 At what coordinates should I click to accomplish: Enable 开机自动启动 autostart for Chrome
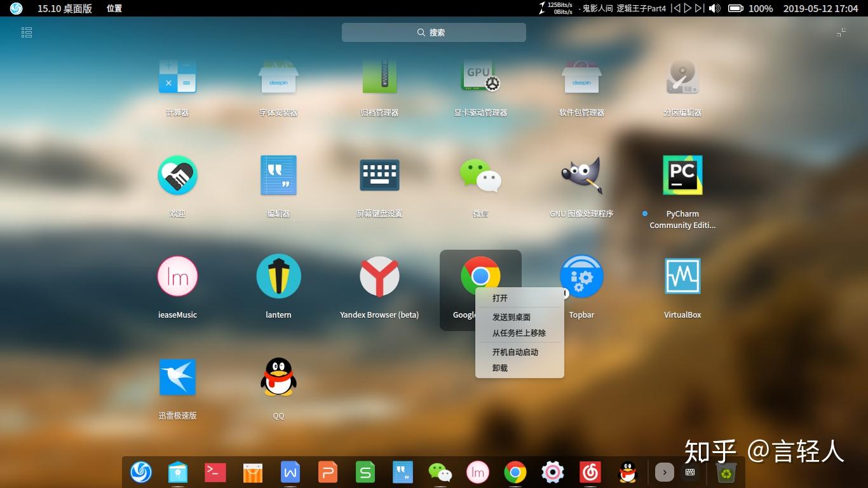(515, 351)
